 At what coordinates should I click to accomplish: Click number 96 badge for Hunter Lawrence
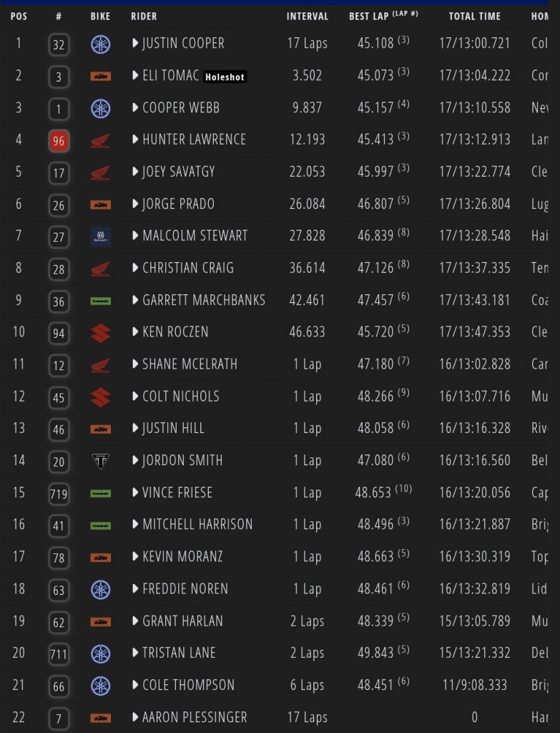point(59,141)
